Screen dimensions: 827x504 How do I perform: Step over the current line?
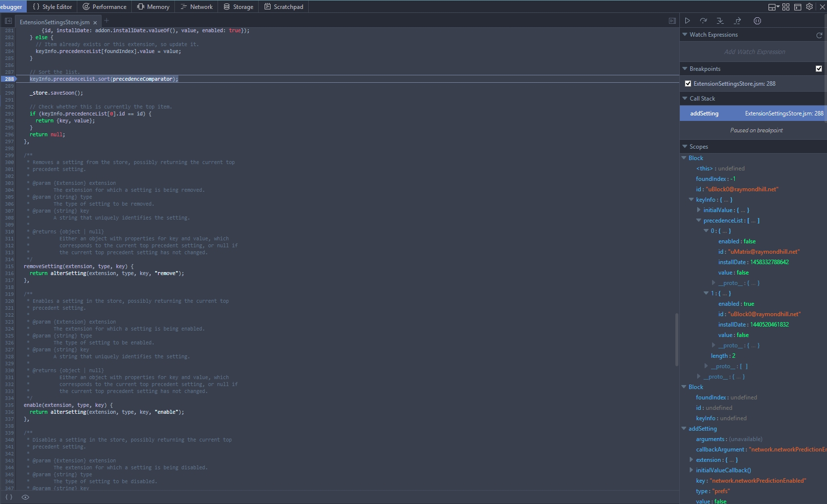[704, 21]
